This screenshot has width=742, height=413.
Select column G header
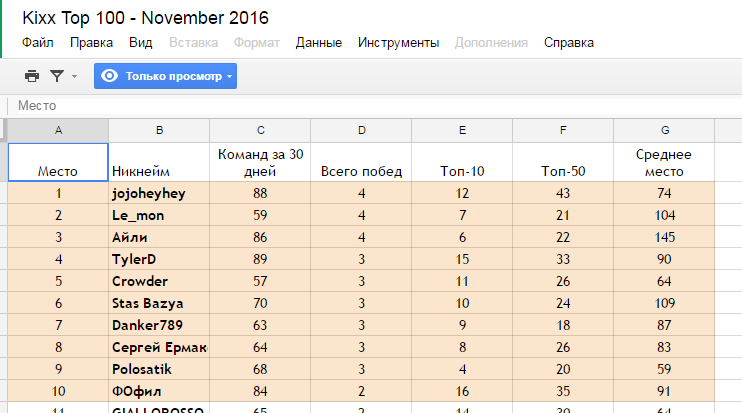tap(664, 130)
